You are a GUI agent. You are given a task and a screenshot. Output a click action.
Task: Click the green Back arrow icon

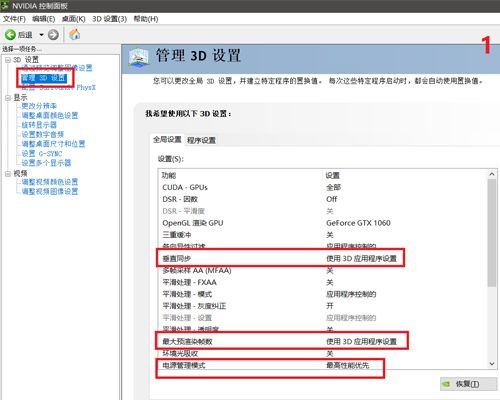tap(10, 35)
